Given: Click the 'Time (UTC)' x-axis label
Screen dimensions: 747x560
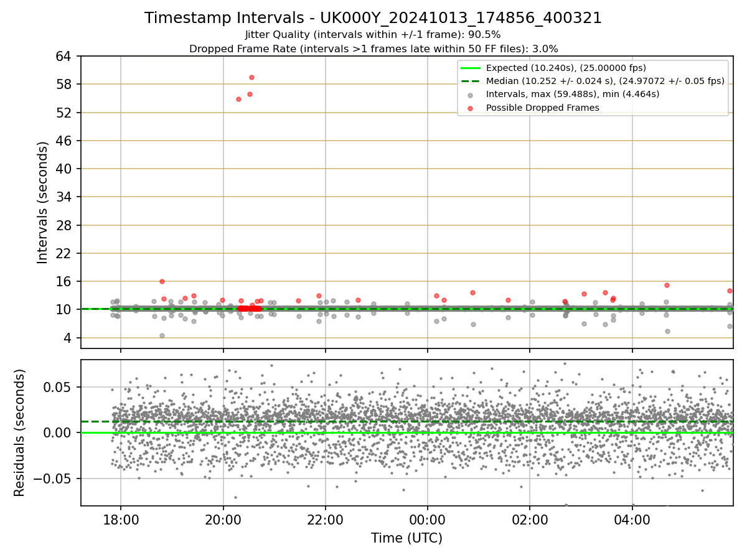Looking at the screenshot, I should (406, 538).
